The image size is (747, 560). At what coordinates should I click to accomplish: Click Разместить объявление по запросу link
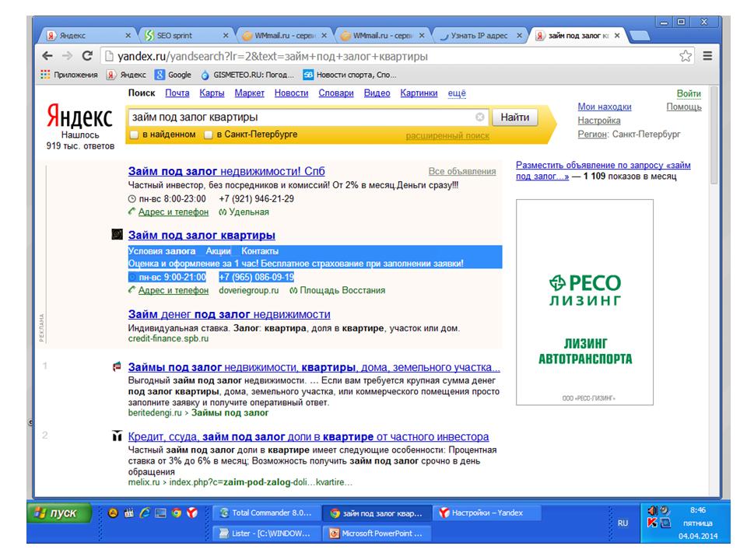click(603, 170)
